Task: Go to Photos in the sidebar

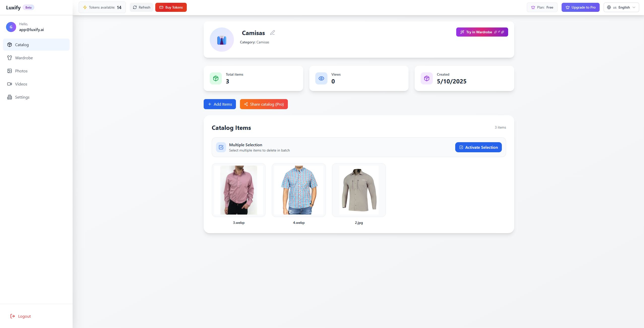Action: coord(21,71)
